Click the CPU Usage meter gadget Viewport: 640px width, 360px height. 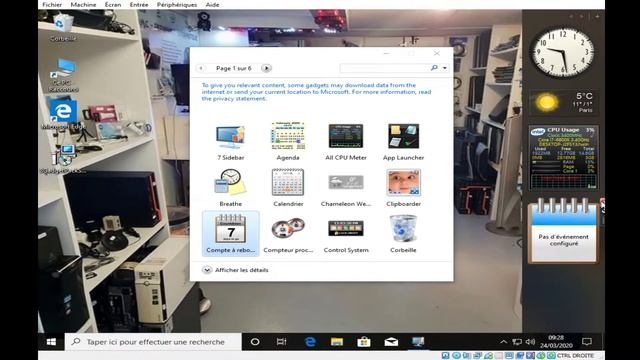(x=563, y=158)
